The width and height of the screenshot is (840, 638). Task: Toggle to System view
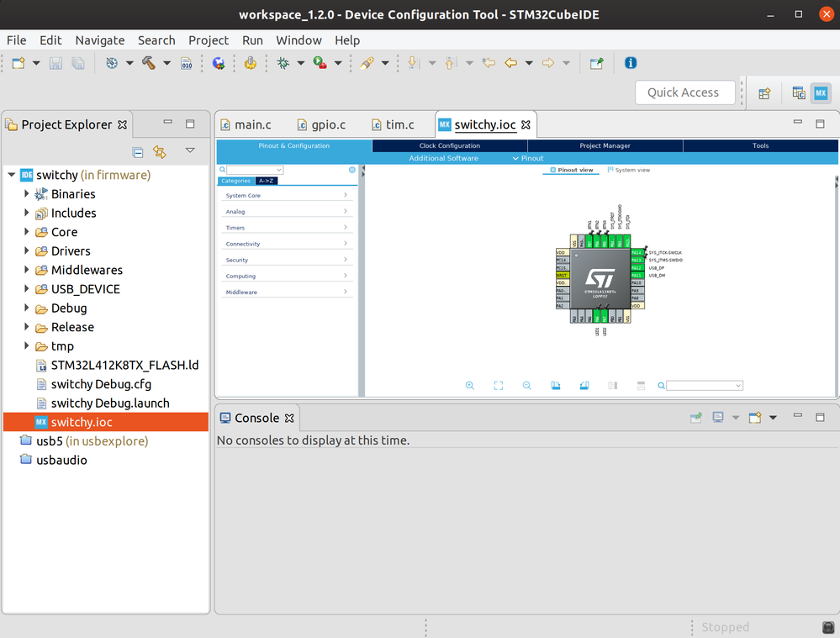click(628, 170)
